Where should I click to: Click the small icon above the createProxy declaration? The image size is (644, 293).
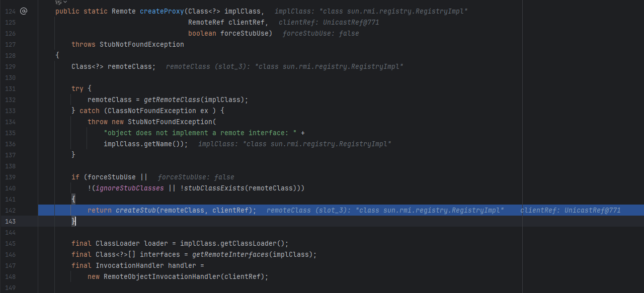pyautogui.click(x=58, y=2)
